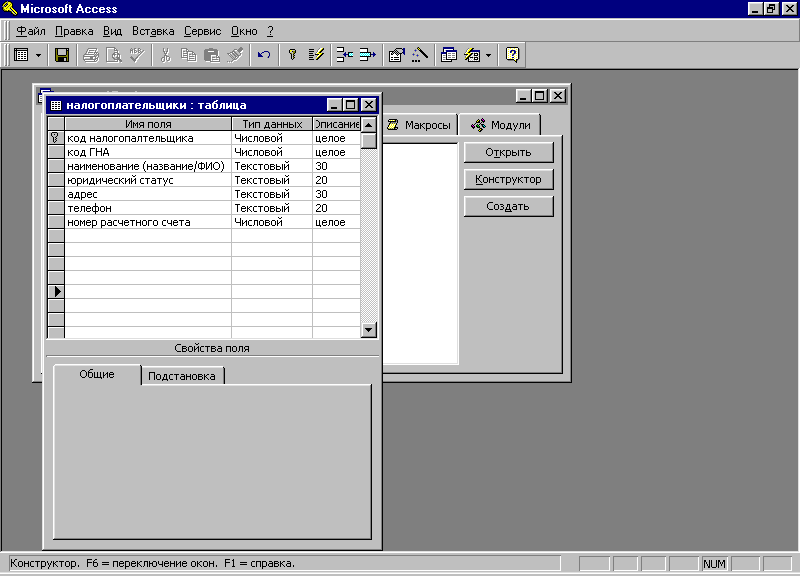Show the Database Window icon

(x=448, y=55)
